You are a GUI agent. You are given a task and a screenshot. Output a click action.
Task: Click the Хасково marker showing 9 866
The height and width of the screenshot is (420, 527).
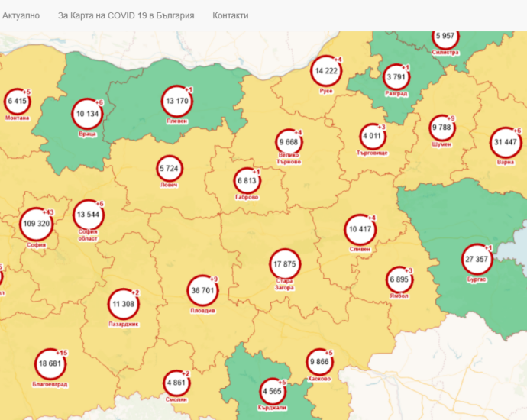(319, 362)
